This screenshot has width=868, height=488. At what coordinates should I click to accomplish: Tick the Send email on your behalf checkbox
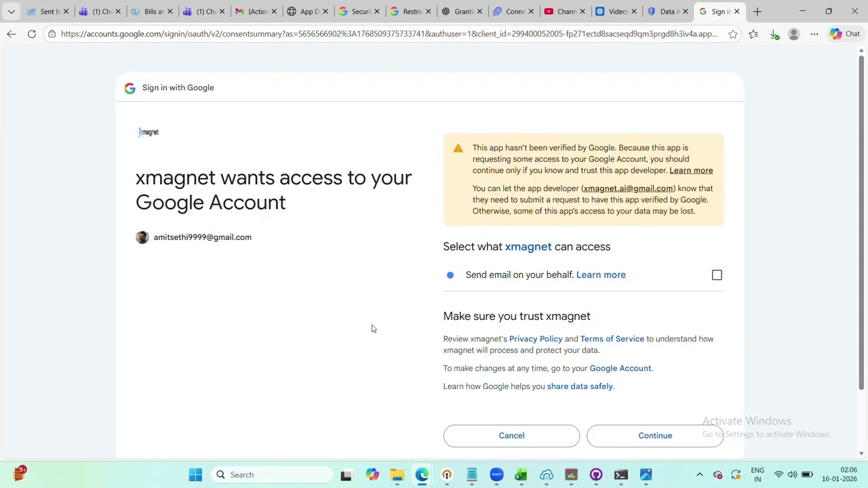[x=717, y=274]
